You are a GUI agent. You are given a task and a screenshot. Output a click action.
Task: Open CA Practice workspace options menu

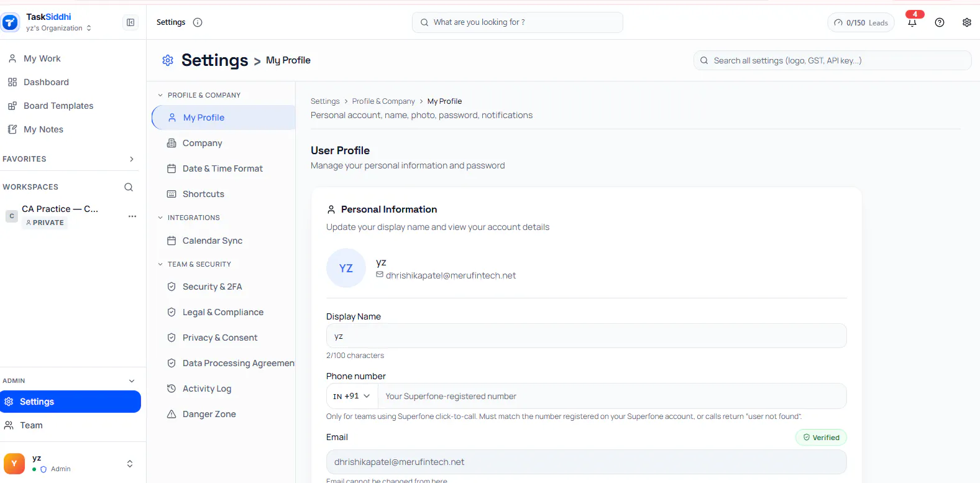coord(132,216)
